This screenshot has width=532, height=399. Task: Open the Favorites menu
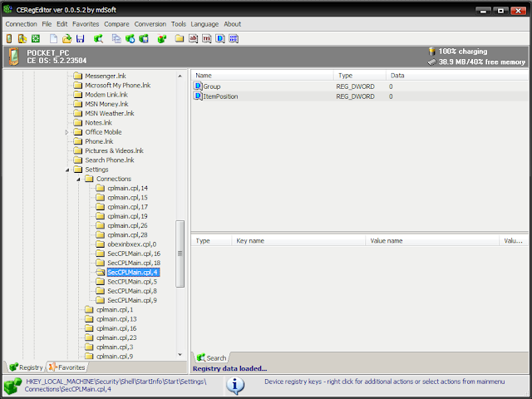click(86, 24)
